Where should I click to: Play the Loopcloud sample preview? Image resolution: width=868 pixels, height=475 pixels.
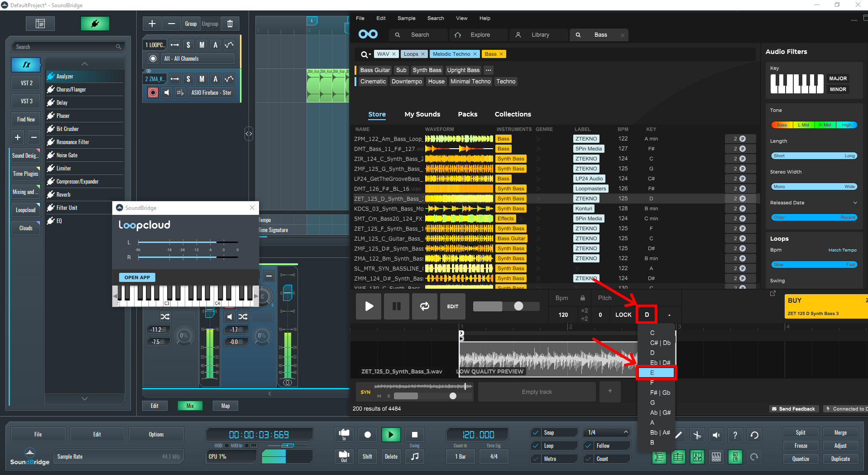click(369, 306)
